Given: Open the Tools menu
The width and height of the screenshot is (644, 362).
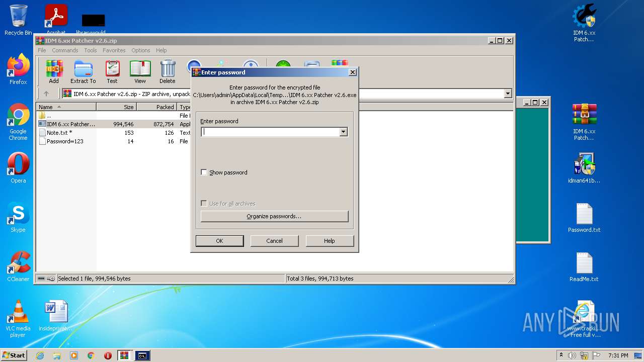Looking at the screenshot, I should [91, 50].
